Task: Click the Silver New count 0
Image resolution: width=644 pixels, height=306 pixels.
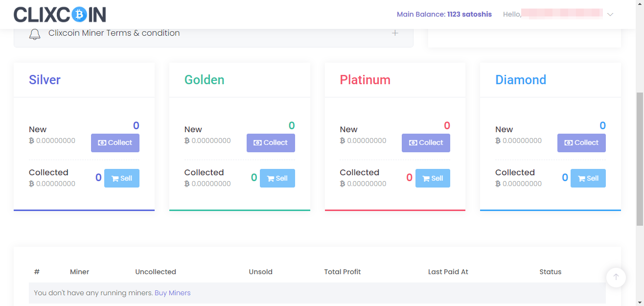Action: click(x=136, y=126)
